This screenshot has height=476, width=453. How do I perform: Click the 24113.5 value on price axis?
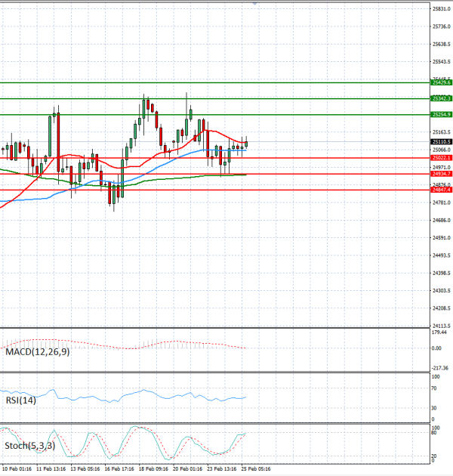point(441,326)
